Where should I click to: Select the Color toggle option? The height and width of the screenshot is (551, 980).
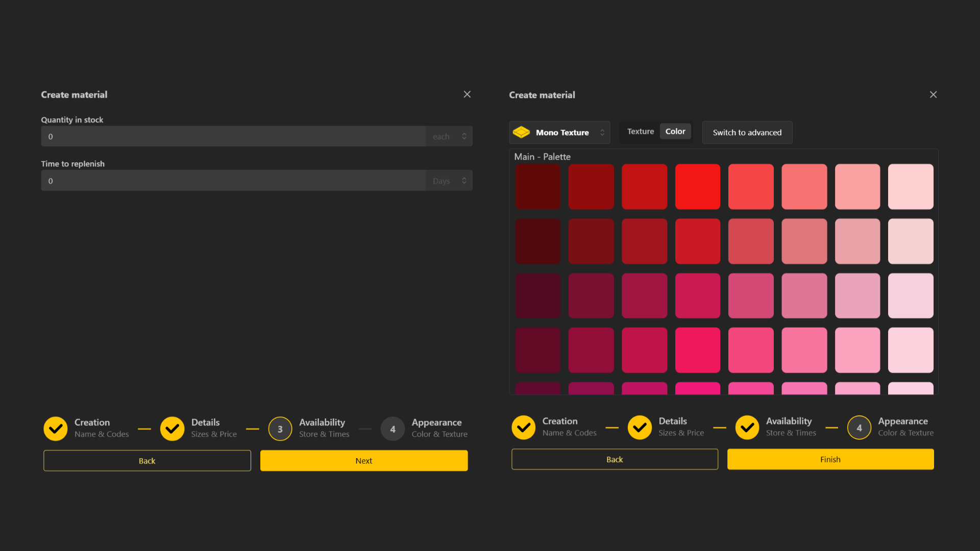tap(675, 132)
